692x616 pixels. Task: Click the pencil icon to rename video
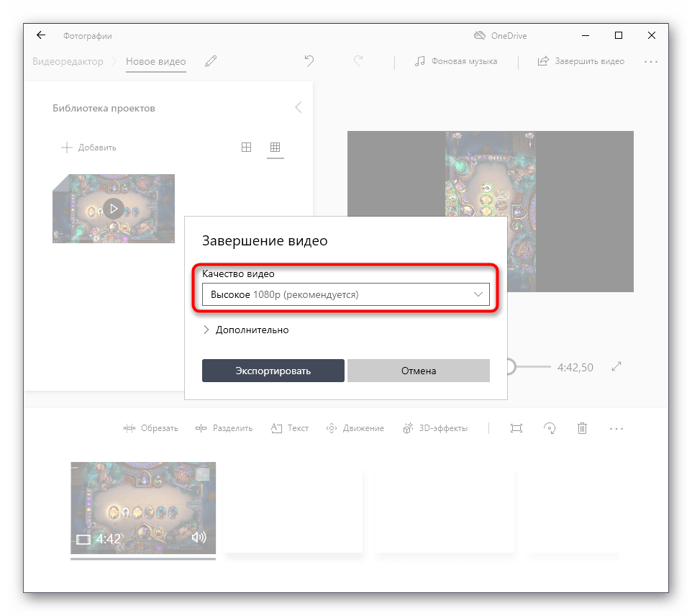[x=211, y=62]
